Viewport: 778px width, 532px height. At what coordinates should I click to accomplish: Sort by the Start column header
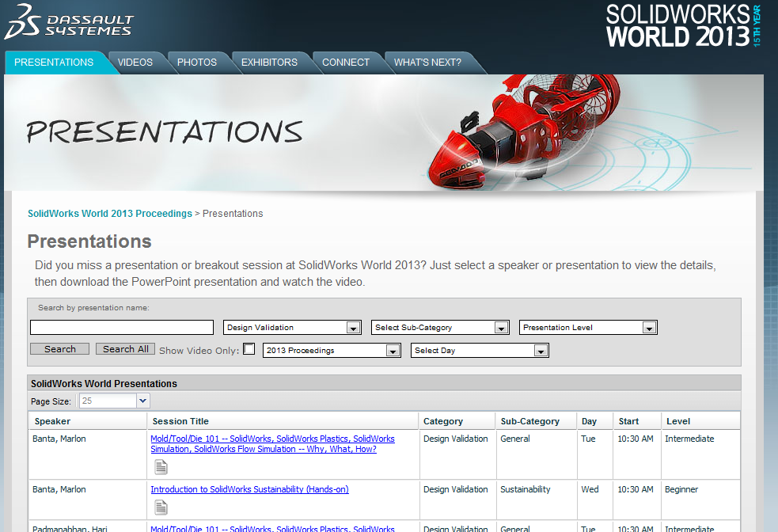pyautogui.click(x=637, y=421)
